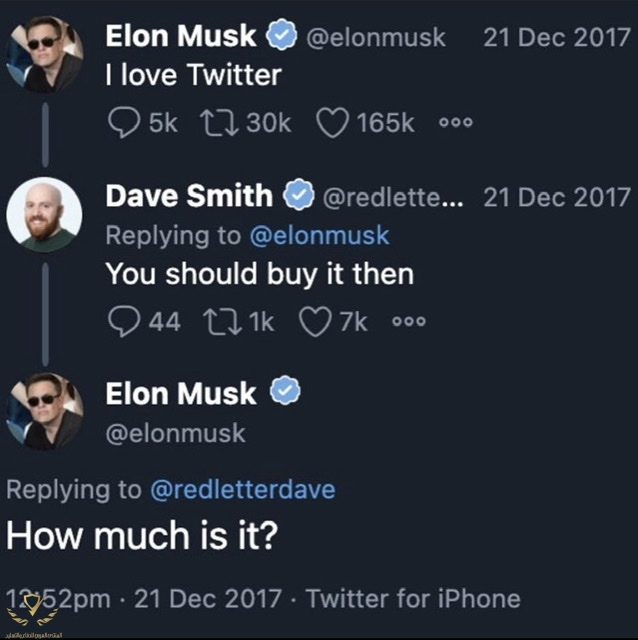Reply to Dave Smith's 'You should buy it then' tweet
This screenshot has width=638, height=640.
(x=124, y=321)
